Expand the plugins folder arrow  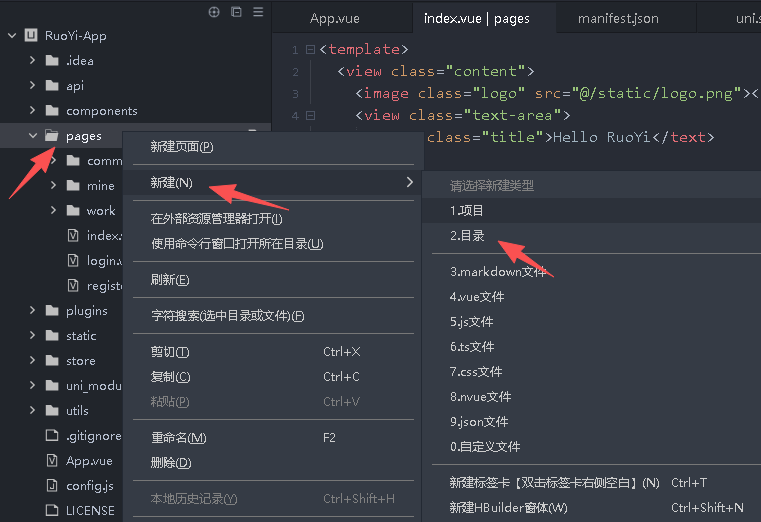point(33,311)
